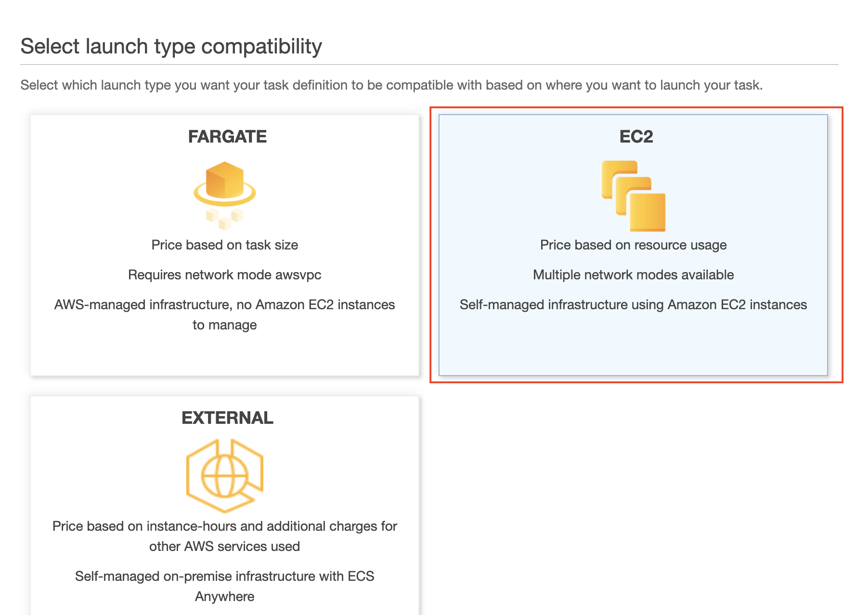Click the EC2 title heading
The width and height of the screenshot is (868, 615).
636,137
